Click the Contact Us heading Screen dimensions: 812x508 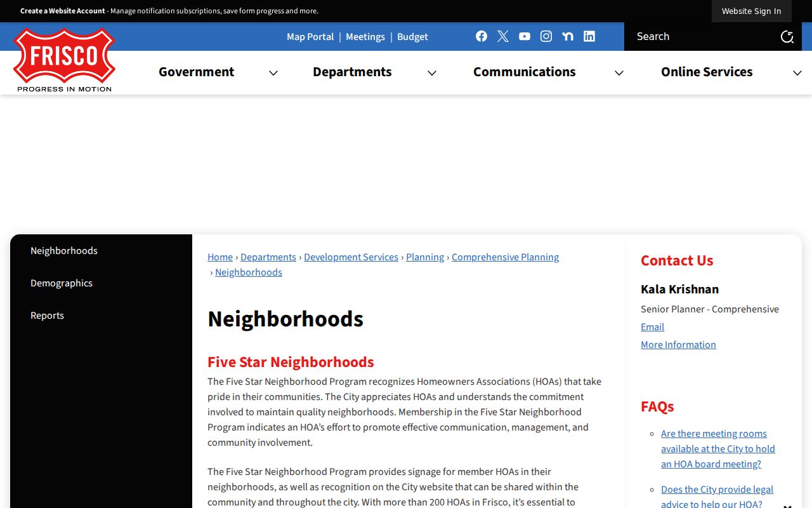(677, 260)
